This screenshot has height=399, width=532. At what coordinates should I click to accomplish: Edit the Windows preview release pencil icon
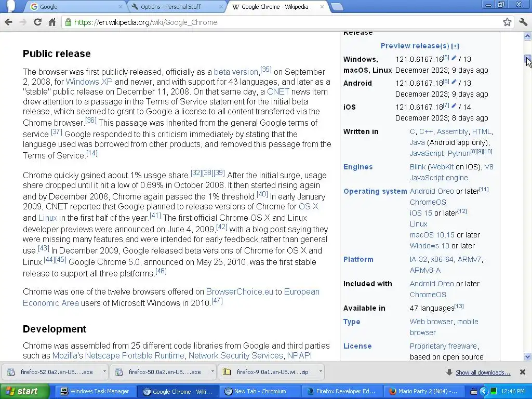[x=454, y=58]
